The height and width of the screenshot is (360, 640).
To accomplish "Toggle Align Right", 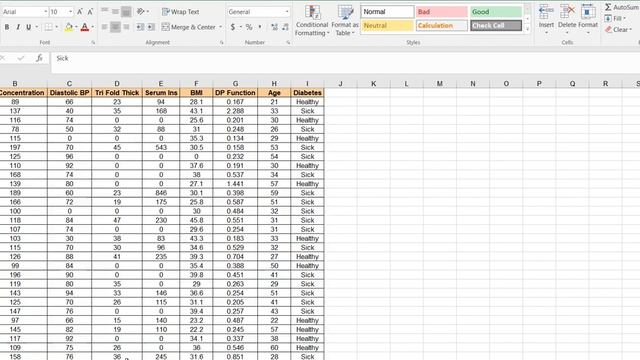I will (x=126, y=27).
